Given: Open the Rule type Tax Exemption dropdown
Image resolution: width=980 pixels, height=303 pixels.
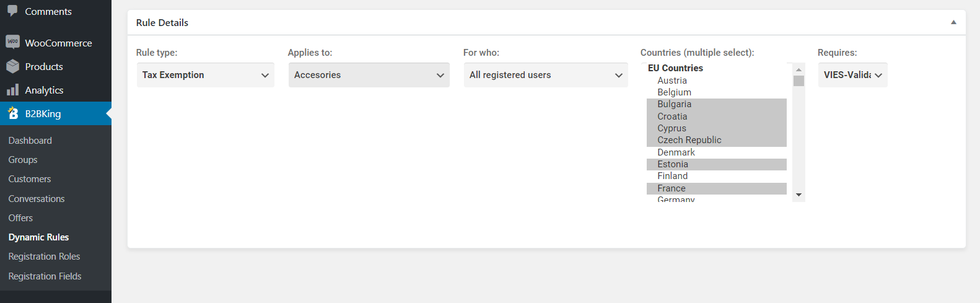Looking at the screenshot, I should point(205,75).
